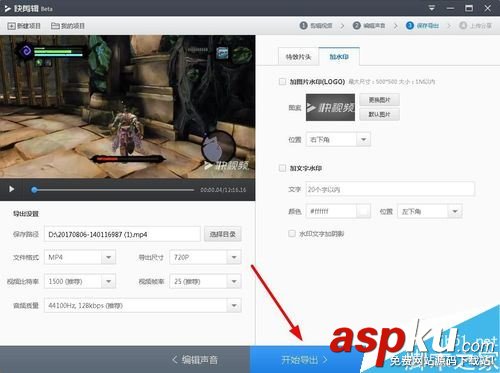Open the 1500 video bitrate dropdown

[x=80, y=281]
